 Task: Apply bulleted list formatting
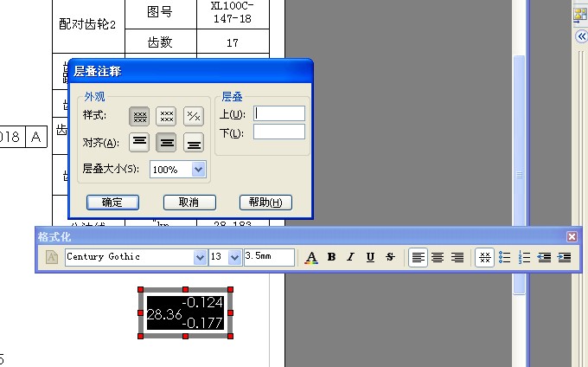coord(504,257)
